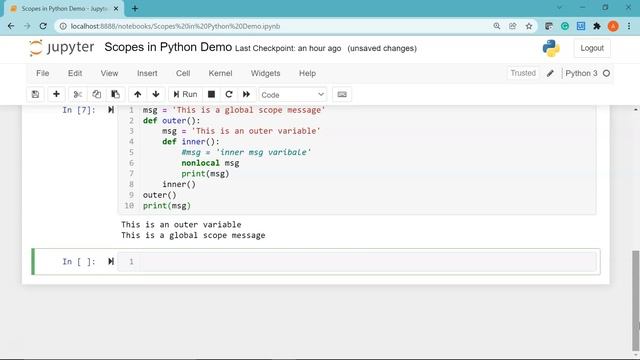The width and height of the screenshot is (640, 360).
Task: Open the Cell menu
Action: click(x=183, y=73)
